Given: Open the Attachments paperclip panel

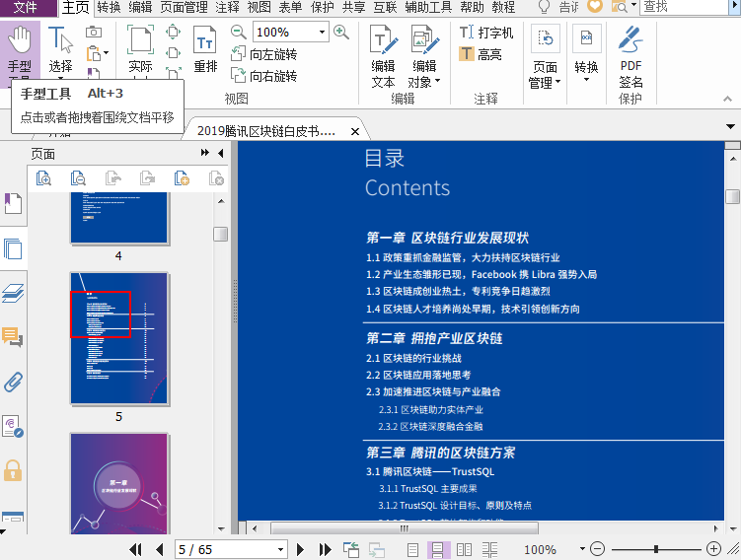Looking at the screenshot, I should coord(13,382).
